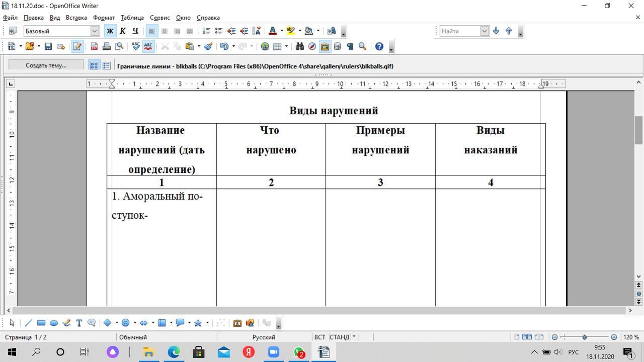644x362 pixels.
Task: Click the Создать тему... button
Action: pyautogui.click(x=46, y=65)
